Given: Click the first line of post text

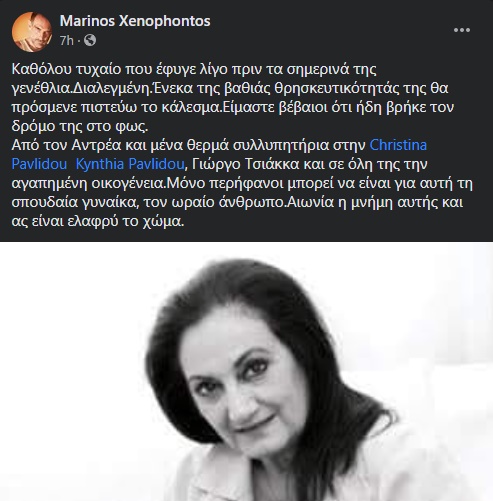Looking at the screenshot, I should [x=194, y=69].
